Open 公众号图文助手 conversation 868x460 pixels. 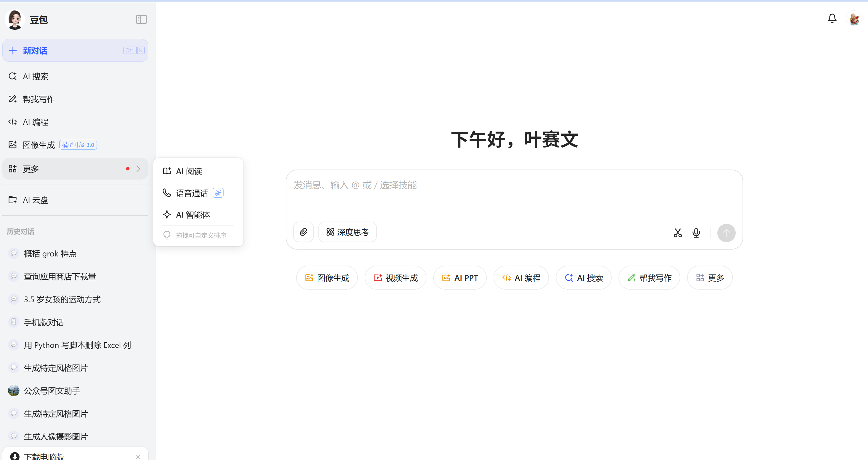coord(75,391)
